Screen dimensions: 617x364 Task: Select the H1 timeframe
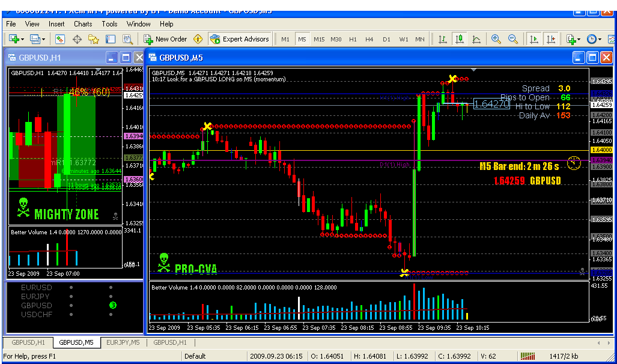(x=353, y=39)
